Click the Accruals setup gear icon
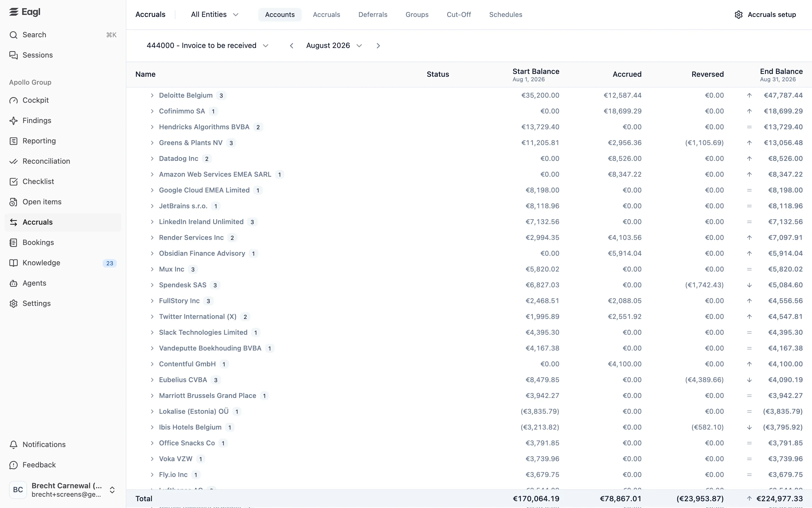 click(738, 15)
